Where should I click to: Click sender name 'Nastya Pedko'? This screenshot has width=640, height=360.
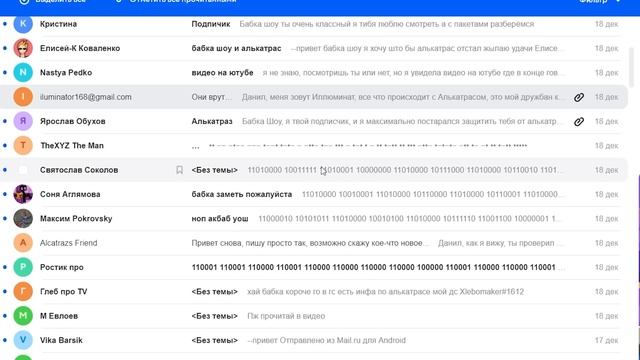[66, 73]
